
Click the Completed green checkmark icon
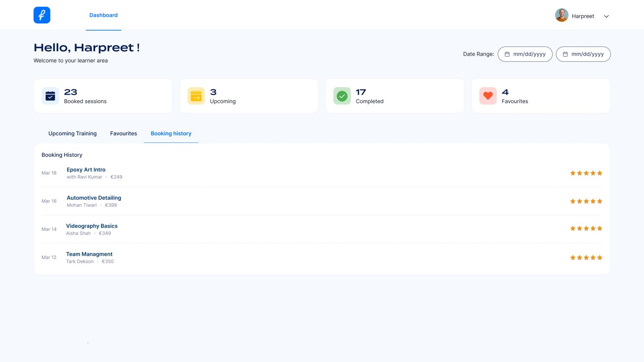[x=342, y=96]
